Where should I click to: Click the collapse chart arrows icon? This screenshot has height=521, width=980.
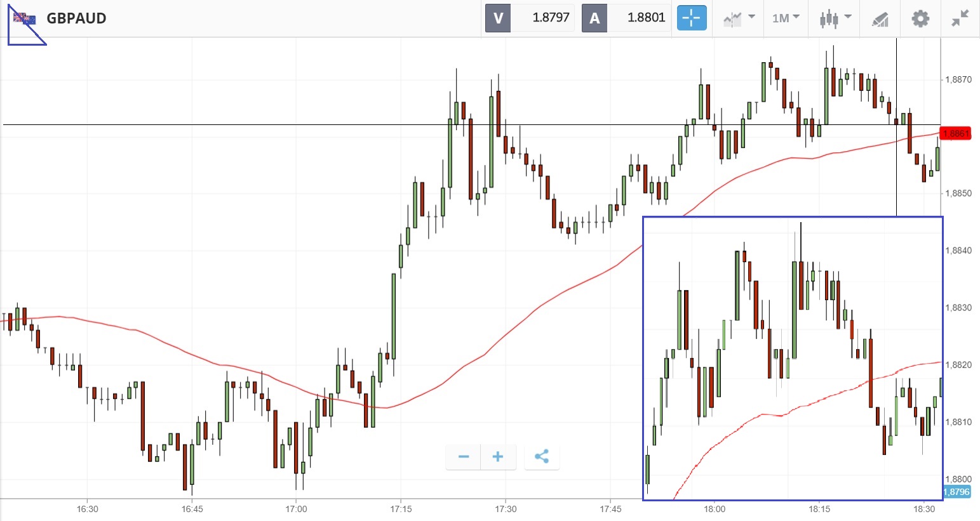click(960, 18)
